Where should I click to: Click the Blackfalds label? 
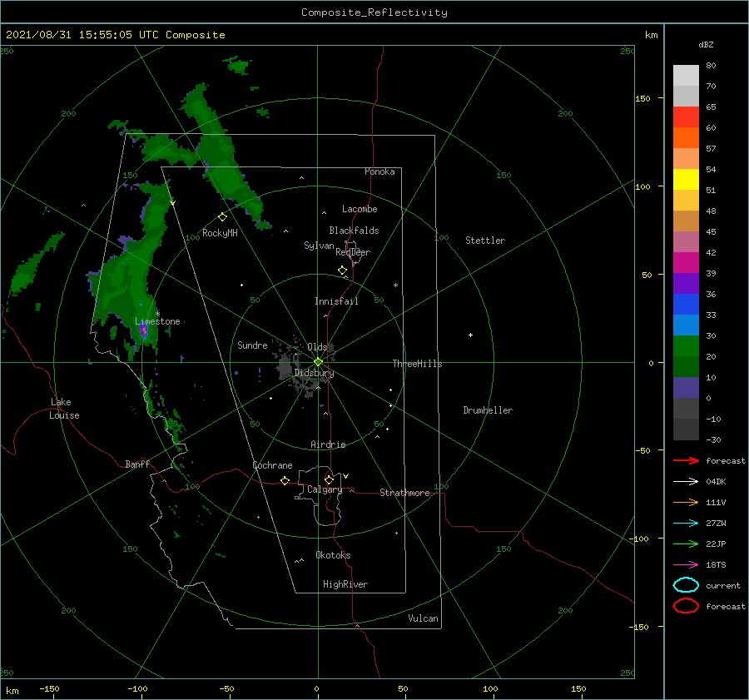click(354, 231)
